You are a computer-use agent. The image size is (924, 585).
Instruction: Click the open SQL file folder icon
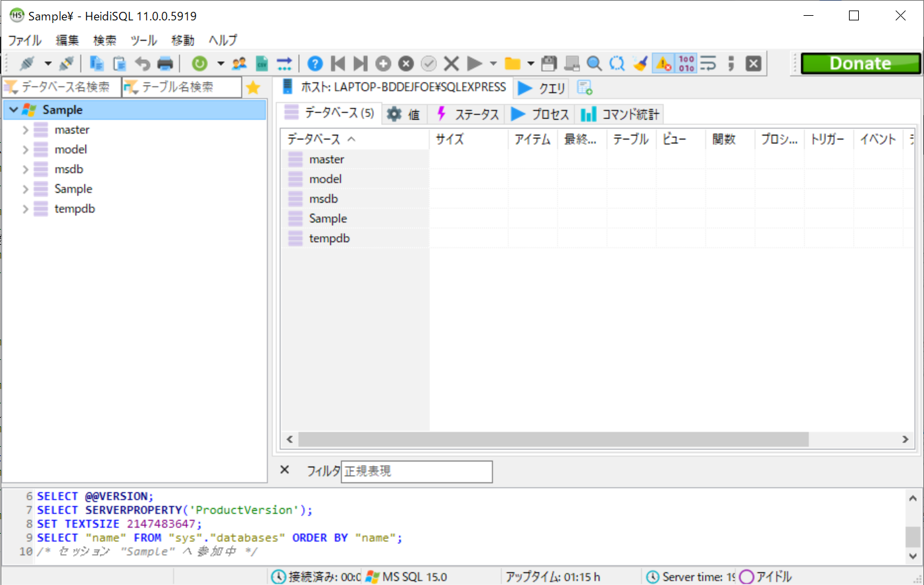pos(512,63)
